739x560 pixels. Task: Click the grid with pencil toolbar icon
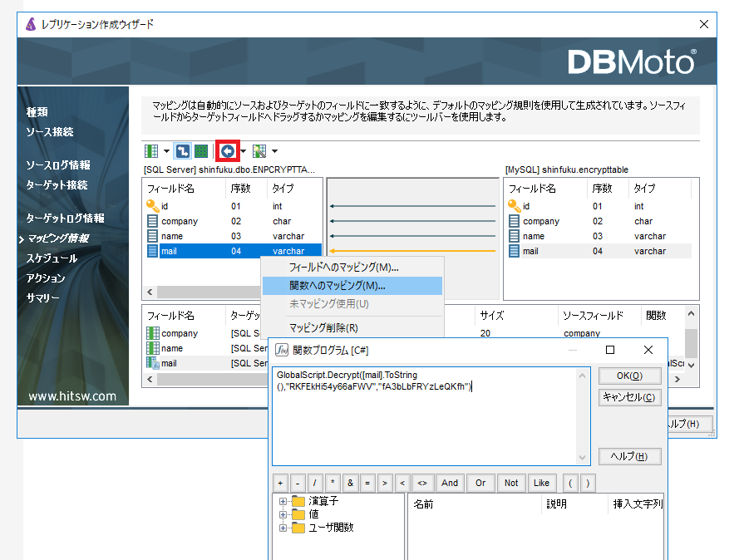(x=259, y=151)
